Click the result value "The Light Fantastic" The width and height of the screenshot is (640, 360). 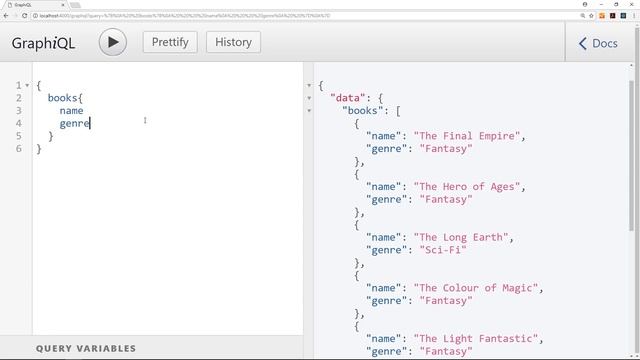[476, 338]
